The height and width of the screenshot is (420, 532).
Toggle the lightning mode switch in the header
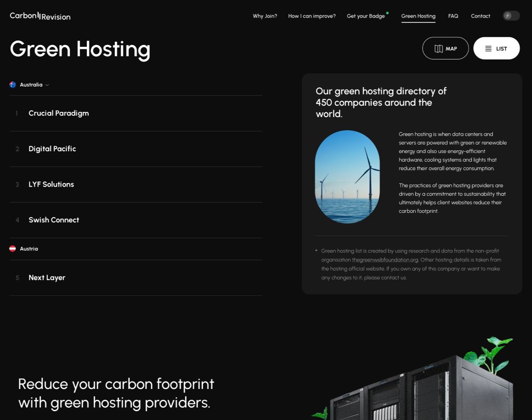[511, 16]
